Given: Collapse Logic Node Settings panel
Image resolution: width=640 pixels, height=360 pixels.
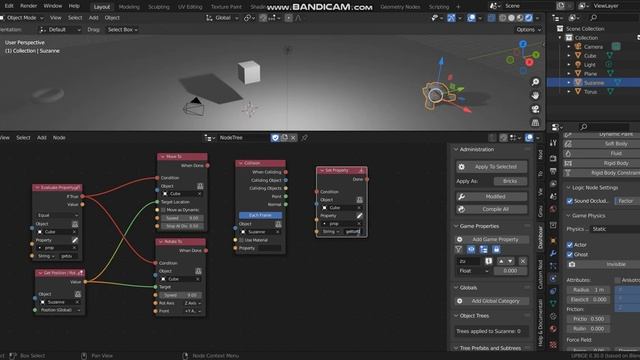Looking at the screenshot, I should tap(568, 188).
